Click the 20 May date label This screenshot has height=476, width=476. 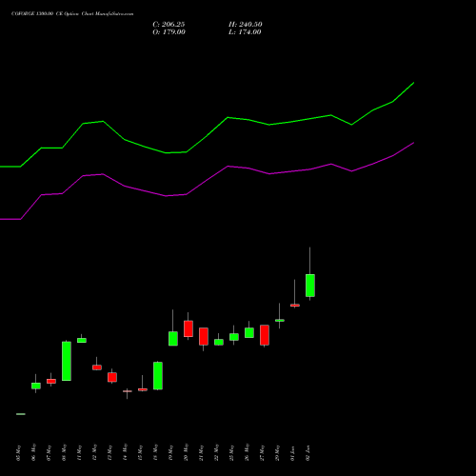(x=186, y=452)
